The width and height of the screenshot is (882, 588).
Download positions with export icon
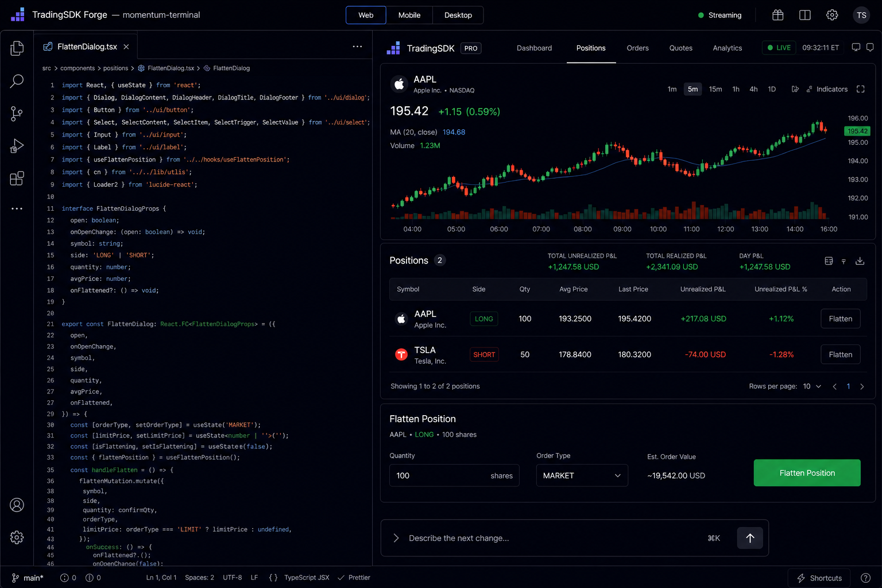click(x=860, y=261)
